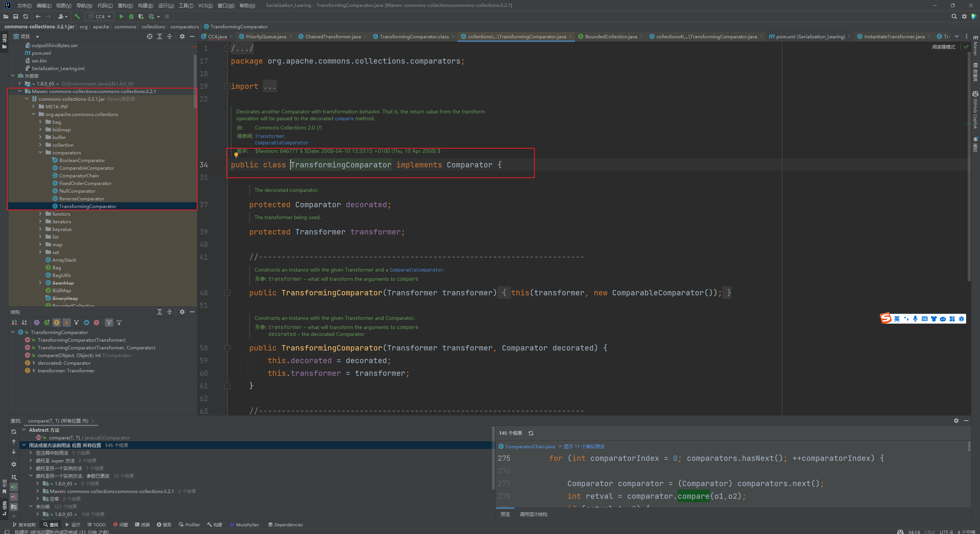Rerun the usages search with the refresh icon in the Find panel

click(14, 432)
